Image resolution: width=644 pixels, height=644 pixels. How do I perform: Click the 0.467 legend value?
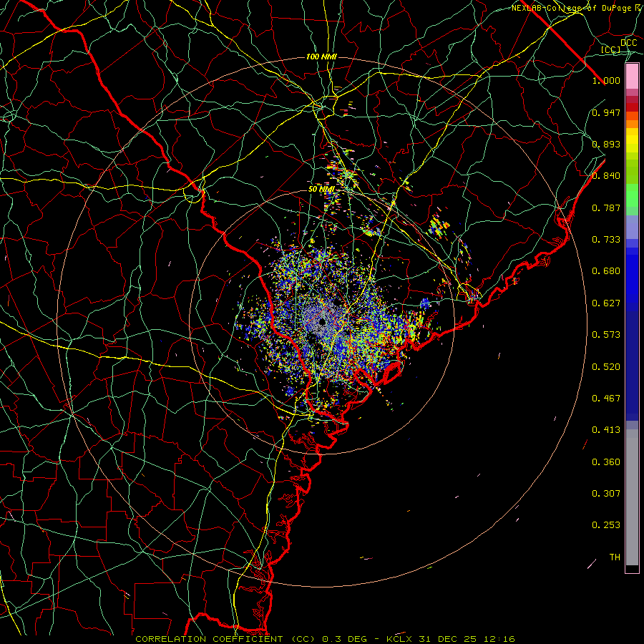tap(606, 399)
